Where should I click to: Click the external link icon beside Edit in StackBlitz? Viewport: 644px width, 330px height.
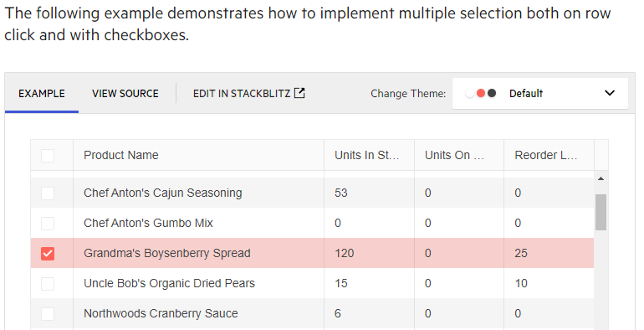299,93
